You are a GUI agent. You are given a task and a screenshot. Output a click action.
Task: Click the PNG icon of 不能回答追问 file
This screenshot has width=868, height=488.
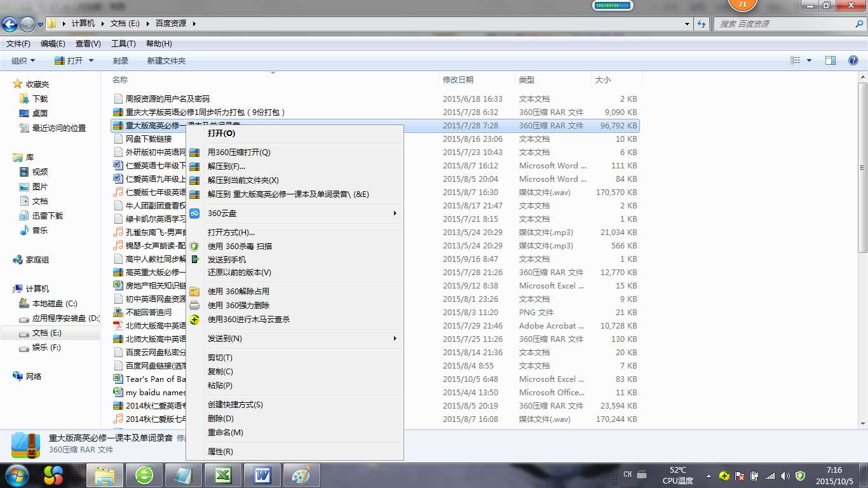118,313
